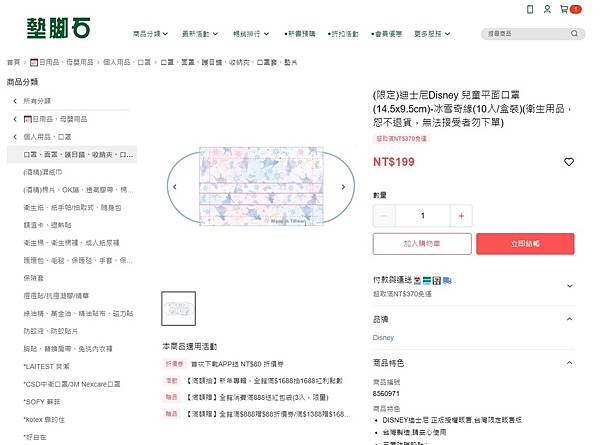Image resolution: width=600 pixels, height=445 pixels.
Task: Show previous product image arrow
Action: click(175, 187)
